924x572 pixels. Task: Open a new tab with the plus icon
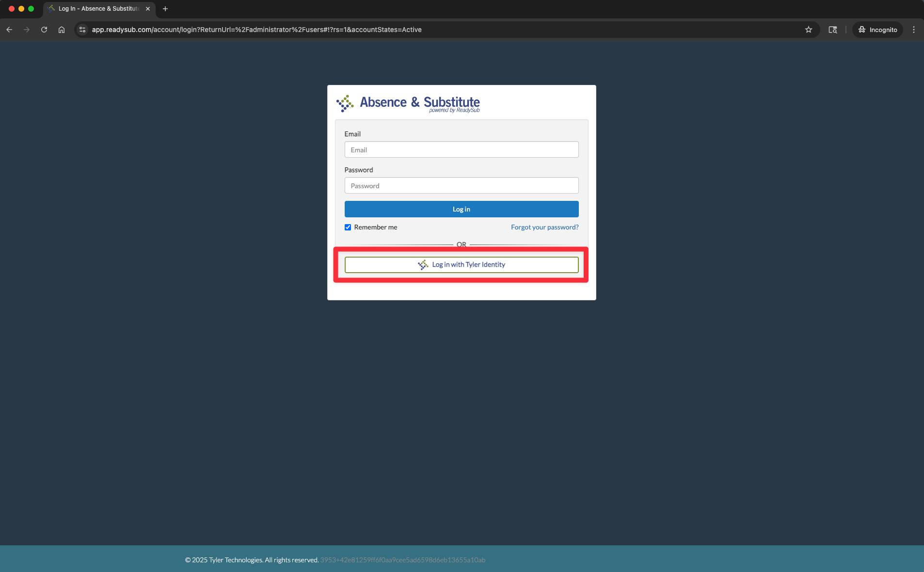point(165,9)
